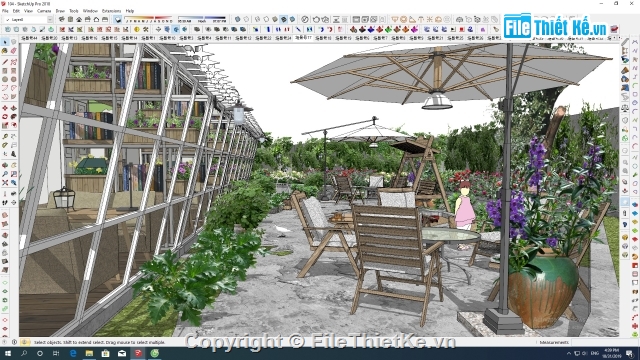Image resolution: width=640 pixels, height=360 pixels.
Task: Open the Tools menu
Action: point(74,11)
